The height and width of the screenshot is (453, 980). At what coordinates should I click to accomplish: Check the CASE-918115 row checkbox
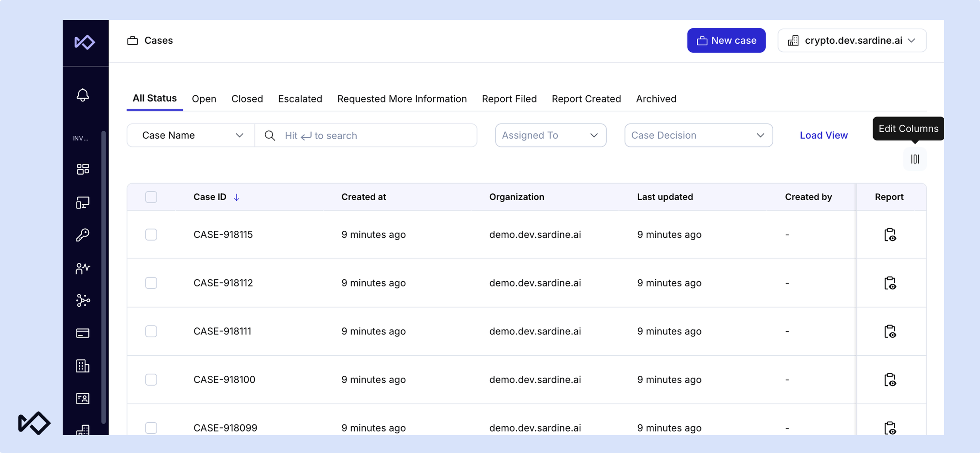151,235
